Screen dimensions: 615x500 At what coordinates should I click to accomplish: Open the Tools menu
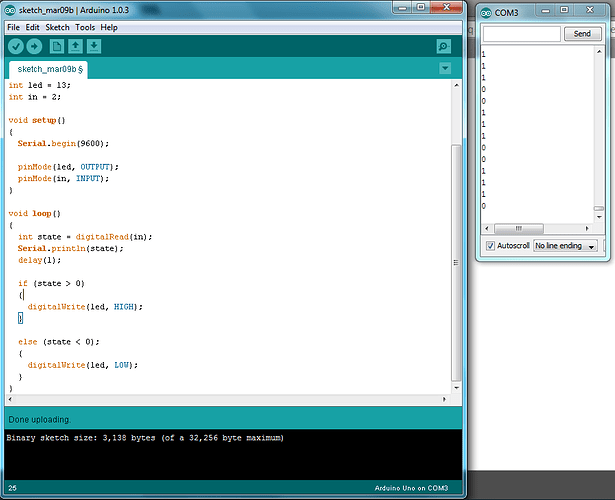coord(85,27)
